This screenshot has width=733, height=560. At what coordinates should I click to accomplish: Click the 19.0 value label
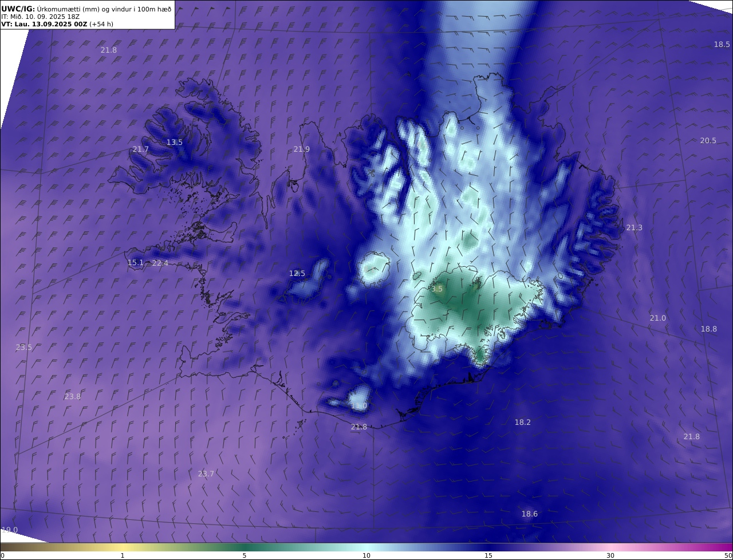click(x=9, y=530)
